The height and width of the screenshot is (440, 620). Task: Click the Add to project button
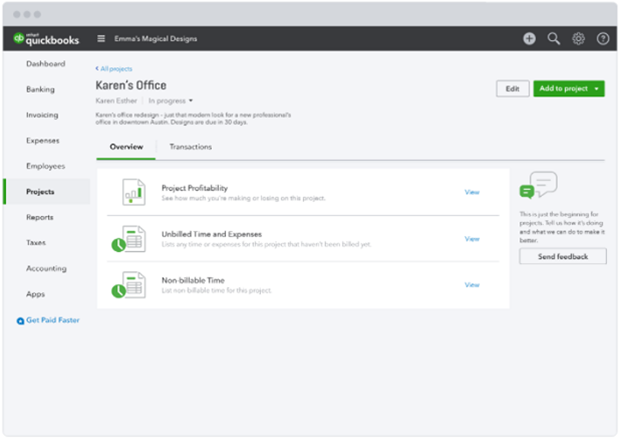tap(569, 89)
